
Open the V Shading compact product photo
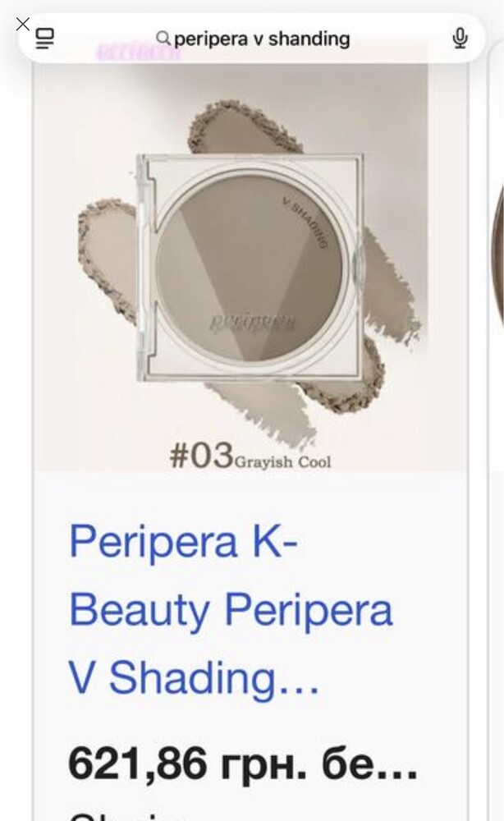pos(250,267)
